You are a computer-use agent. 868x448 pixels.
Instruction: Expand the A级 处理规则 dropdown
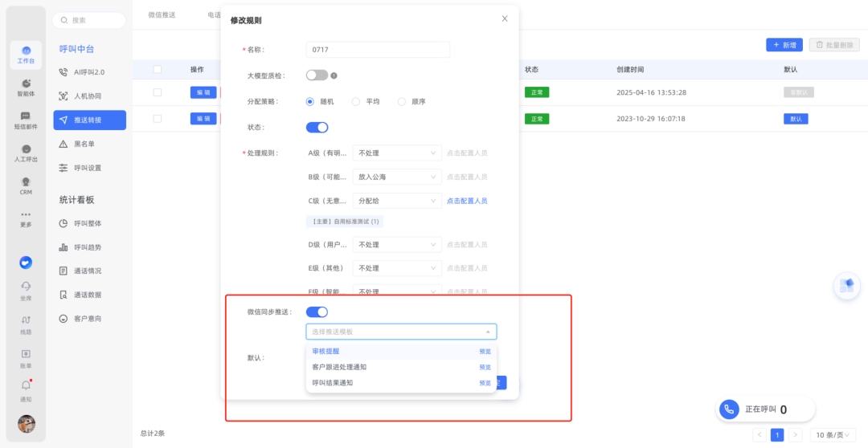pyautogui.click(x=398, y=153)
